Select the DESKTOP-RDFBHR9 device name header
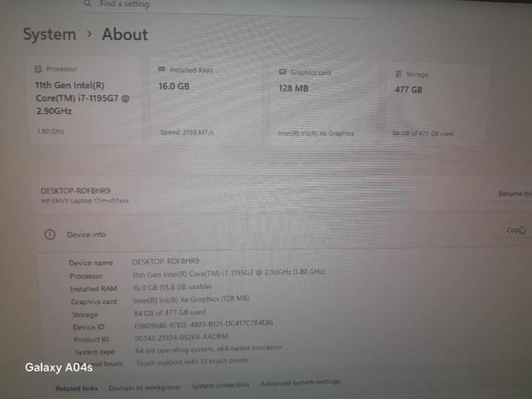 (76, 190)
